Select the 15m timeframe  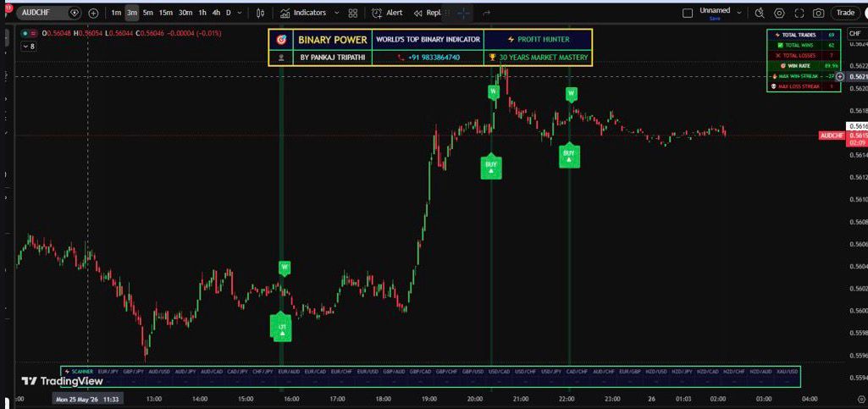[x=165, y=13]
